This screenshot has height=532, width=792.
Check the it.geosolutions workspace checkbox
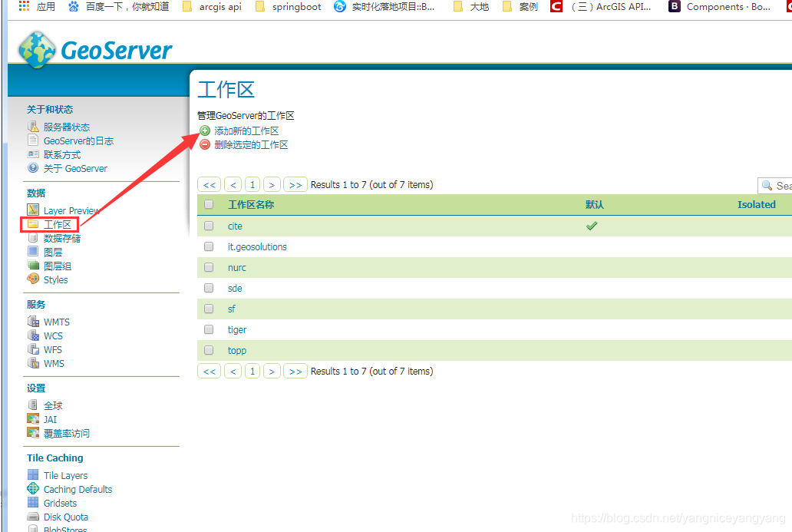pyautogui.click(x=209, y=246)
